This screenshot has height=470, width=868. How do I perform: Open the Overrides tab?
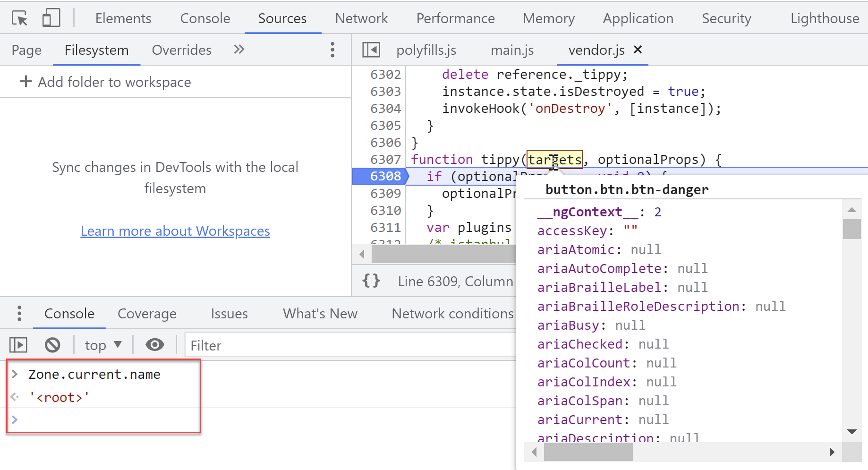182,50
